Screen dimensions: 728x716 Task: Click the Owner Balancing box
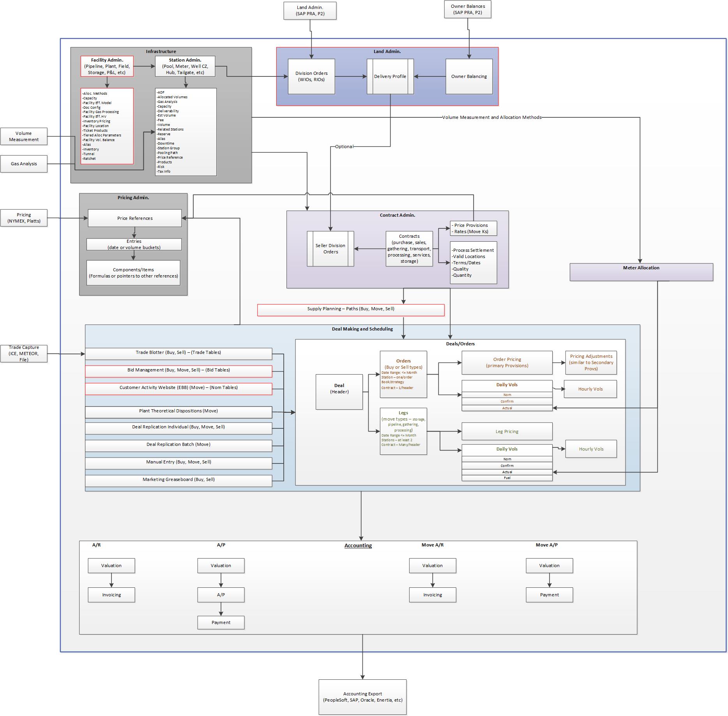469,76
